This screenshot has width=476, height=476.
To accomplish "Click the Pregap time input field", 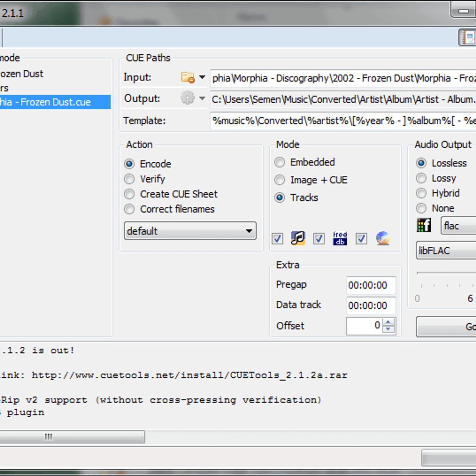I will pos(371,285).
